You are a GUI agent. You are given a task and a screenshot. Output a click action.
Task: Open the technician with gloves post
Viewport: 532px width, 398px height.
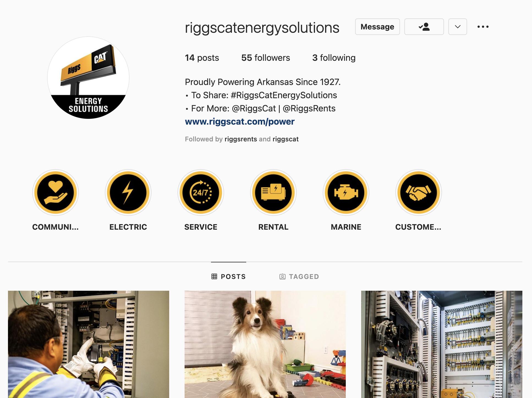tap(89, 344)
